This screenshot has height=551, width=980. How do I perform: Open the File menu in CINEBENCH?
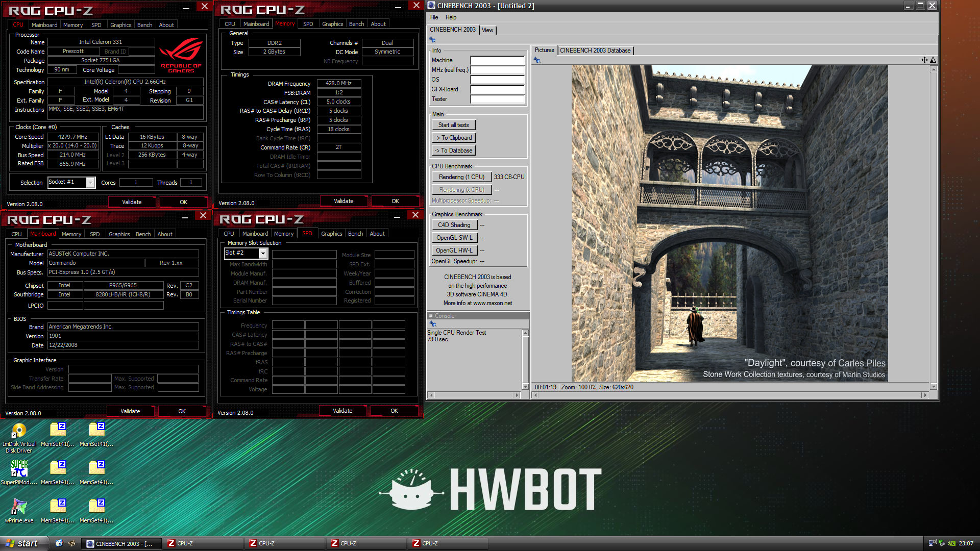(434, 17)
